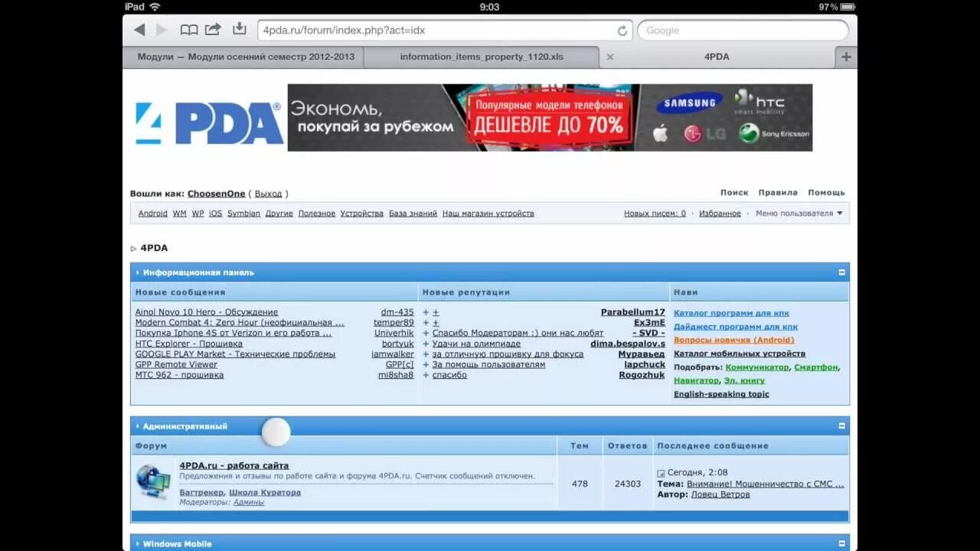Open the iOS menu item
980x551 pixels.
216,214
